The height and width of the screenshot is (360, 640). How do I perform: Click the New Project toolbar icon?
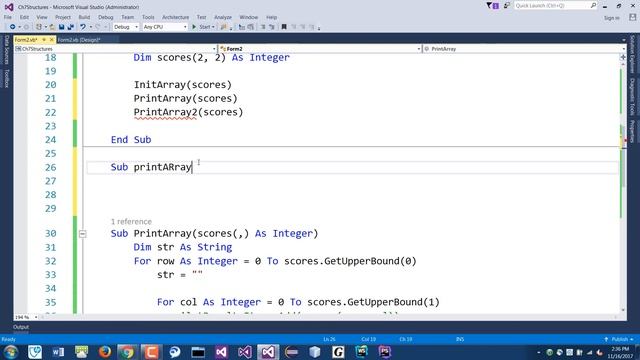click(39, 27)
